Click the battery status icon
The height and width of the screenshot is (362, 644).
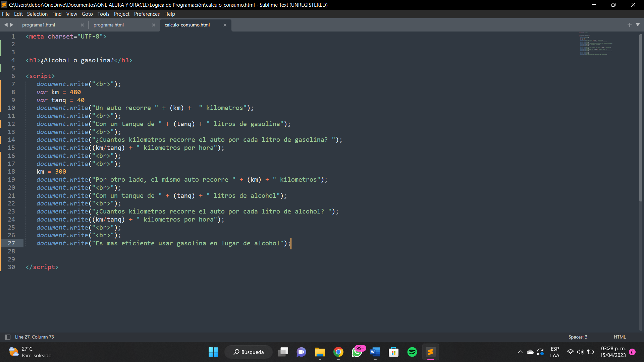[x=591, y=352]
